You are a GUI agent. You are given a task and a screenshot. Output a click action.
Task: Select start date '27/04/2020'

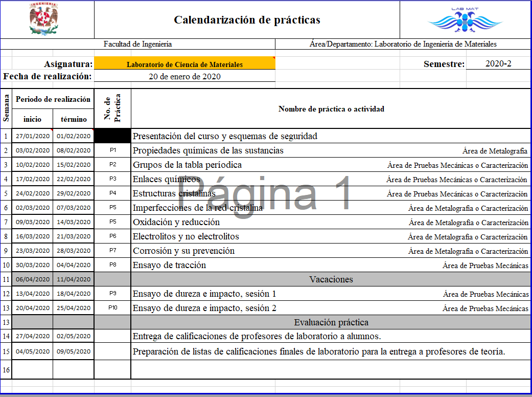point(33,336)
